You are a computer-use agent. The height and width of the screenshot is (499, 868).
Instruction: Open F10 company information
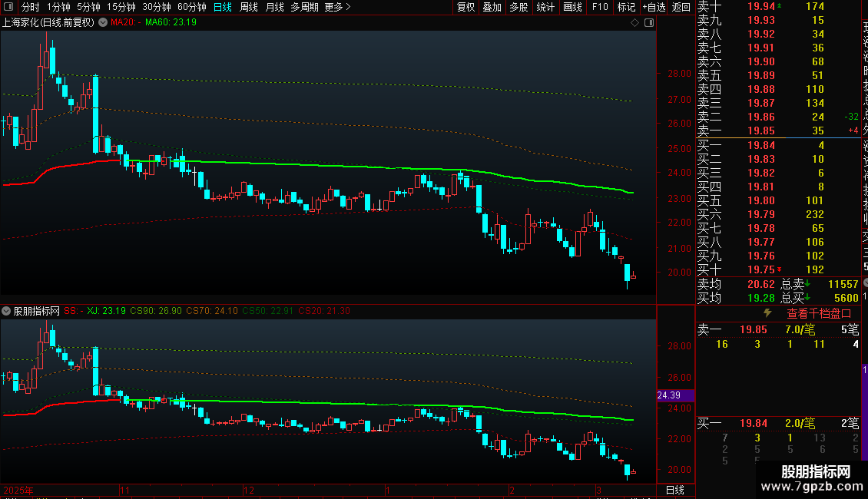pos(599,7)
